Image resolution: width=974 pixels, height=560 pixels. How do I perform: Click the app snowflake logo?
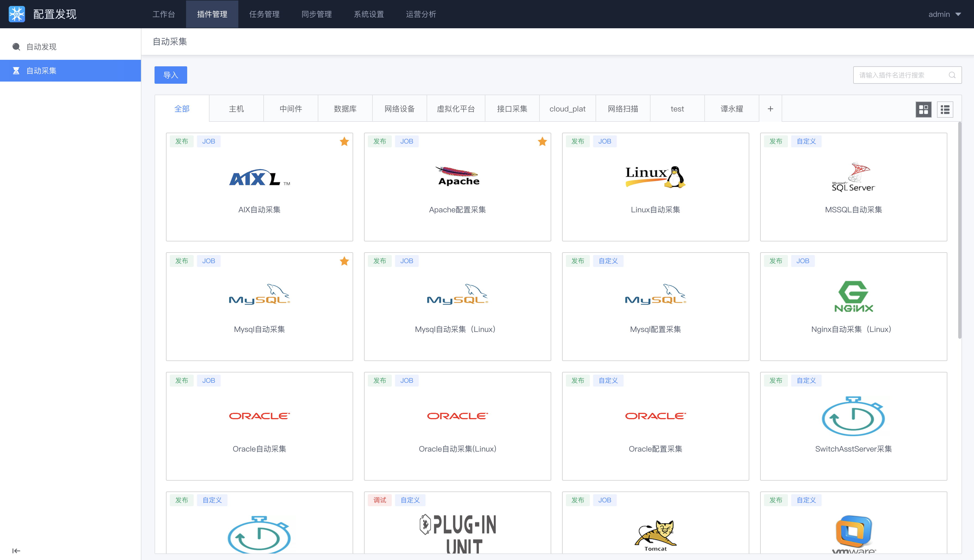(17, 14)
